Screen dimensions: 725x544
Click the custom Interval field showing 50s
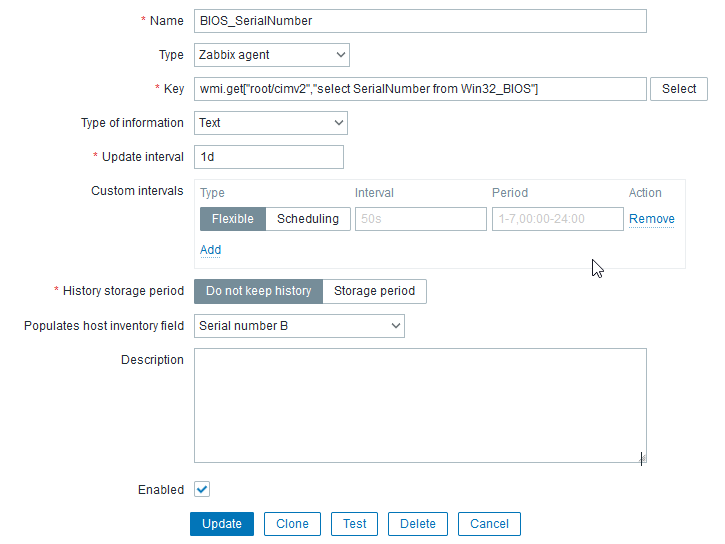(x=420, y=219)
